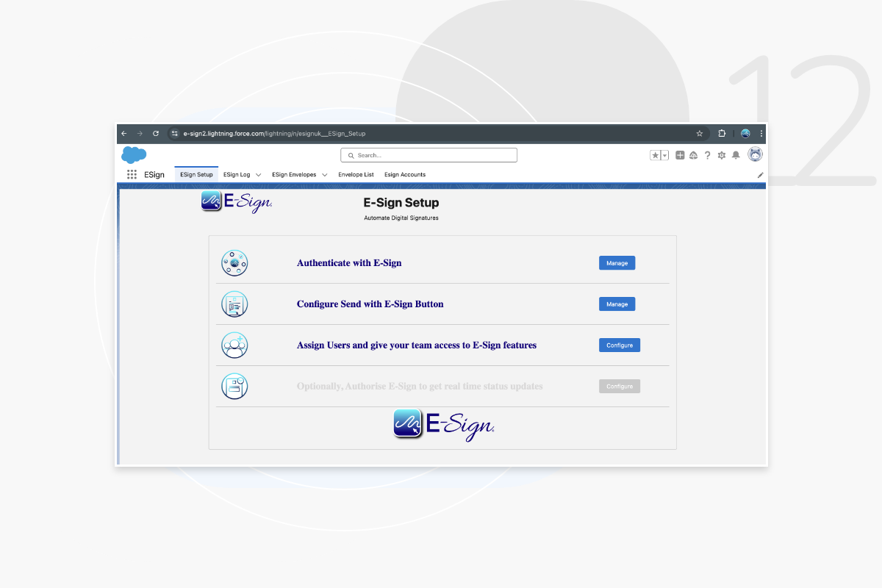Open the Chrome profile avatar
Image resolution: width=882 pixels, height=588 pixels.
click(x=745, y=134)
